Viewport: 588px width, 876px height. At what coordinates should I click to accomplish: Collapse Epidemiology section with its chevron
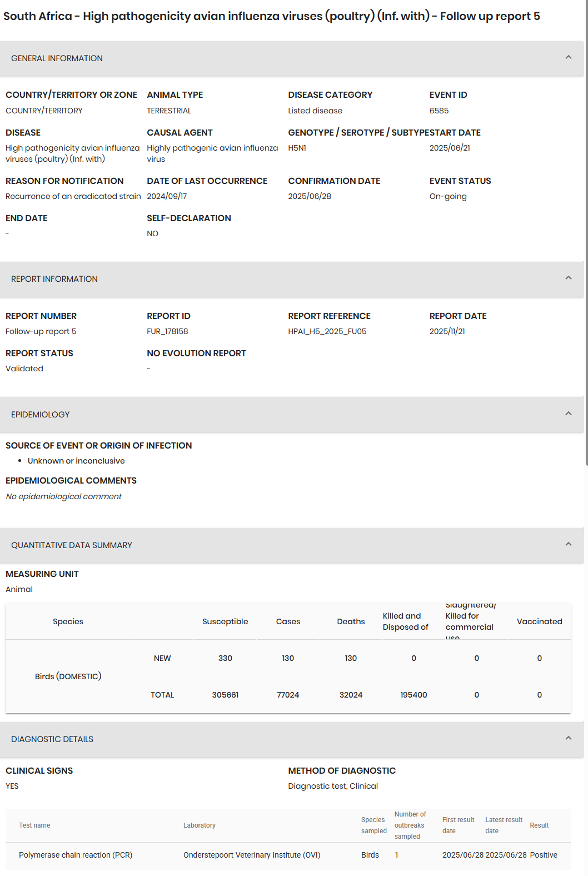pyautogui.click(x=568, y=414)
